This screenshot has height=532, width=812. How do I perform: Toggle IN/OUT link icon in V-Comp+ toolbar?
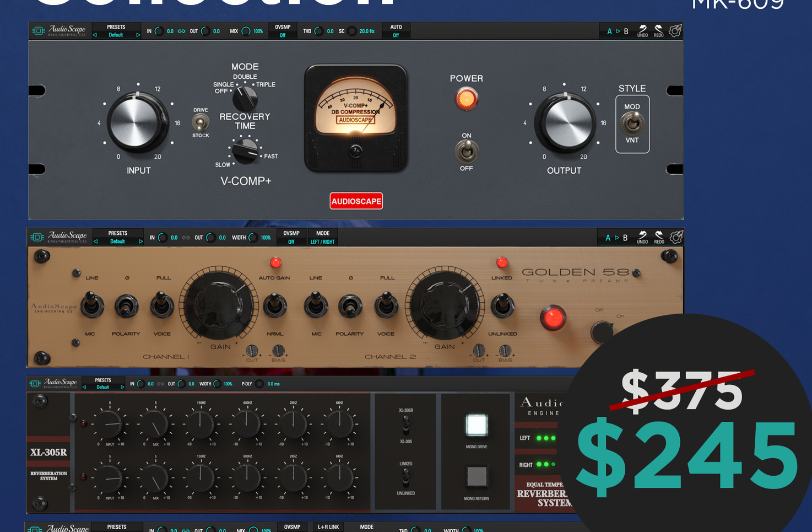181,31
